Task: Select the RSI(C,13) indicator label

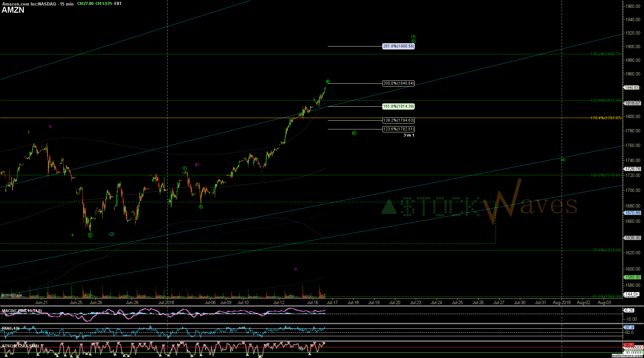Action: click(x=10, y=328)
